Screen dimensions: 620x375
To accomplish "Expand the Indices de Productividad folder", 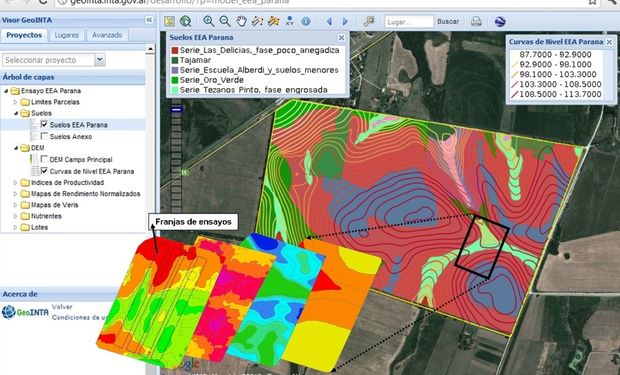I will [x=15, y=183].
